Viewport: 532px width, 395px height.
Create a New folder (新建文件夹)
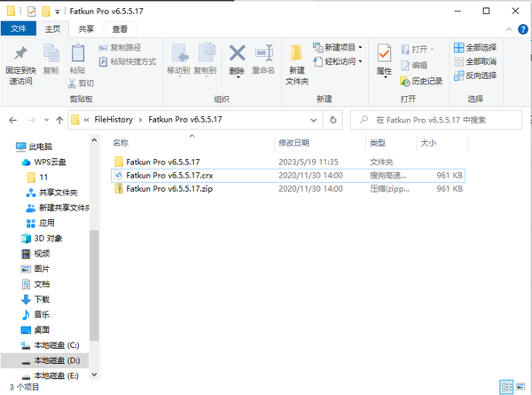point(297,65)
